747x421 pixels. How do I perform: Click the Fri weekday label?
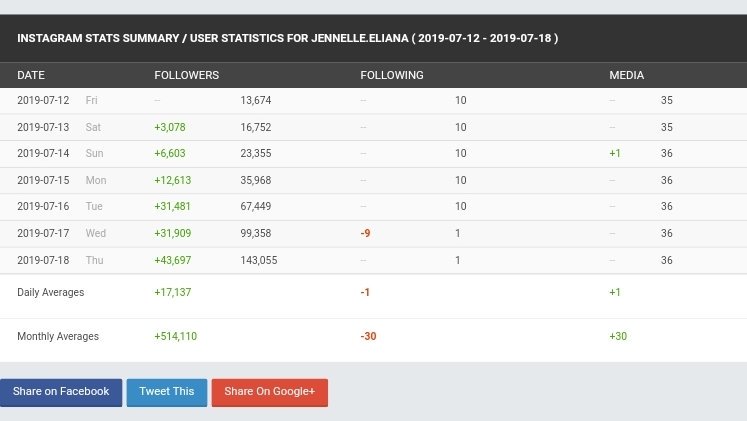click(x=91, y=100)
